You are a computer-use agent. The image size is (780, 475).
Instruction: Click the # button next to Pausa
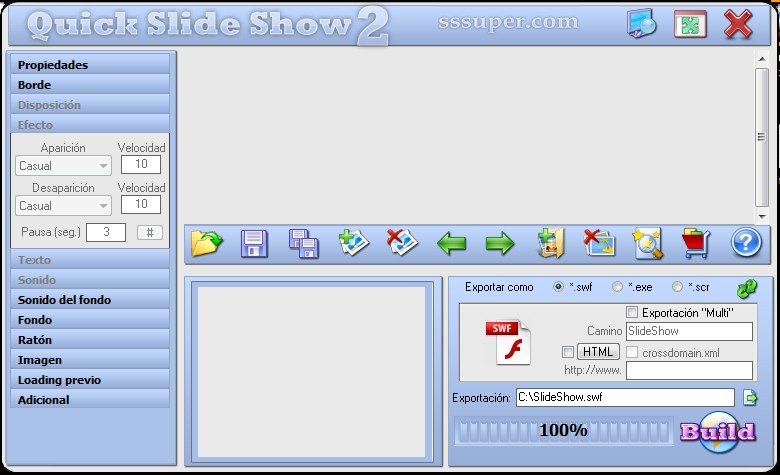(x=150, y=232)
